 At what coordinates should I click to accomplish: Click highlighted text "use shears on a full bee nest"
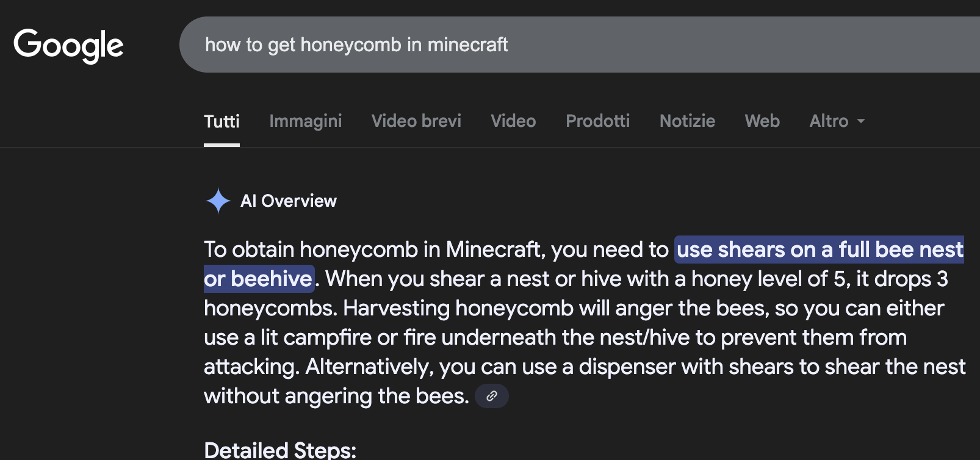pos(820,250)
